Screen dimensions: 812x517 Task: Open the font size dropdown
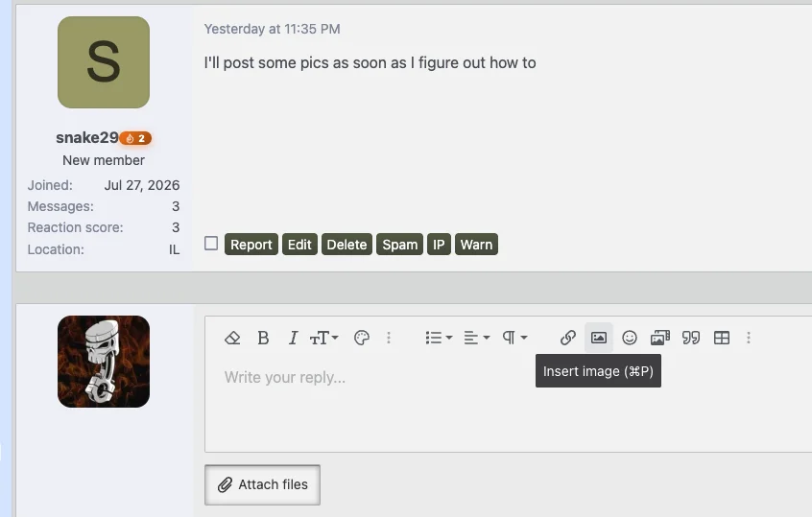click(323, 338)
